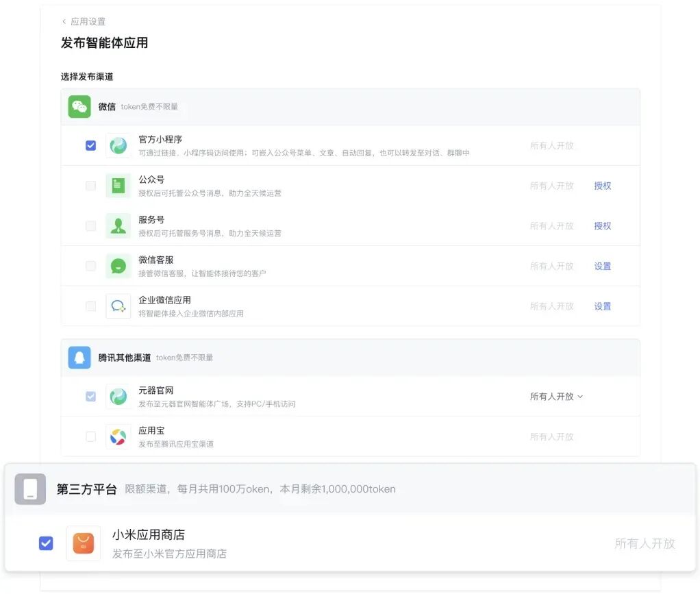Enable the 公众号 publish checkbox

pos(90,185)
